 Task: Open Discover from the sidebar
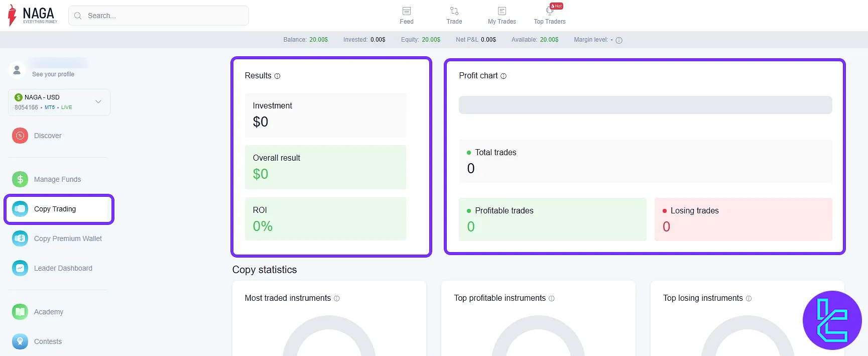pyautogui.click(x=48, y=136)
